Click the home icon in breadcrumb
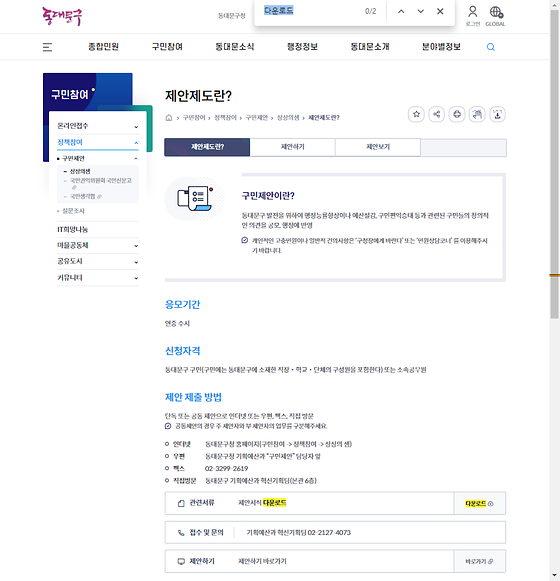The height and width of the screenshot is (581, 560). (169, 118)
